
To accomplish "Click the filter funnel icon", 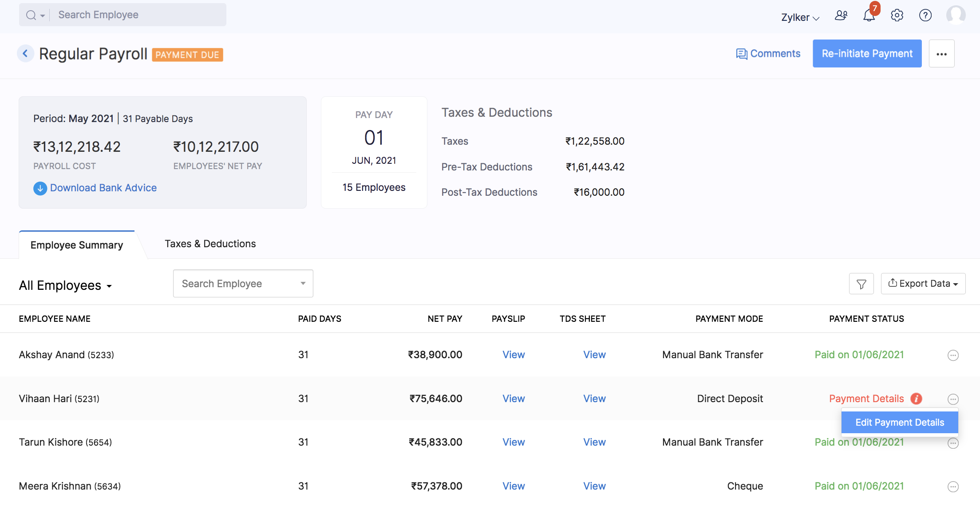I will point(861,284).
